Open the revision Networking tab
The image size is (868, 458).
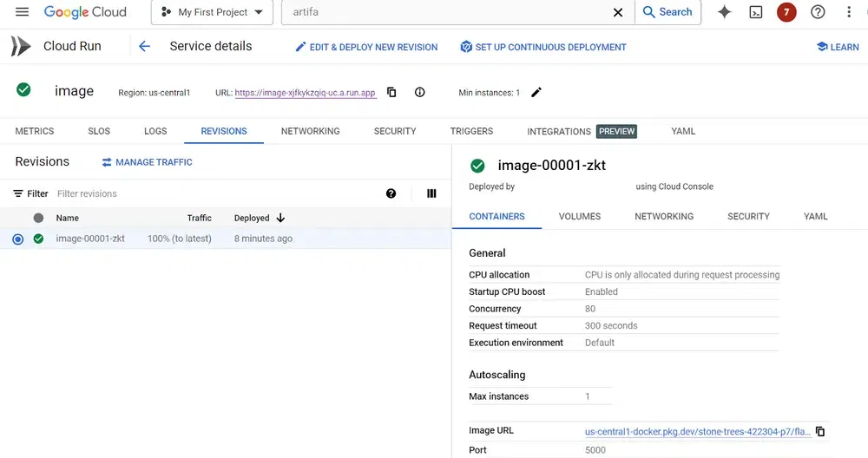coord(664,216)
